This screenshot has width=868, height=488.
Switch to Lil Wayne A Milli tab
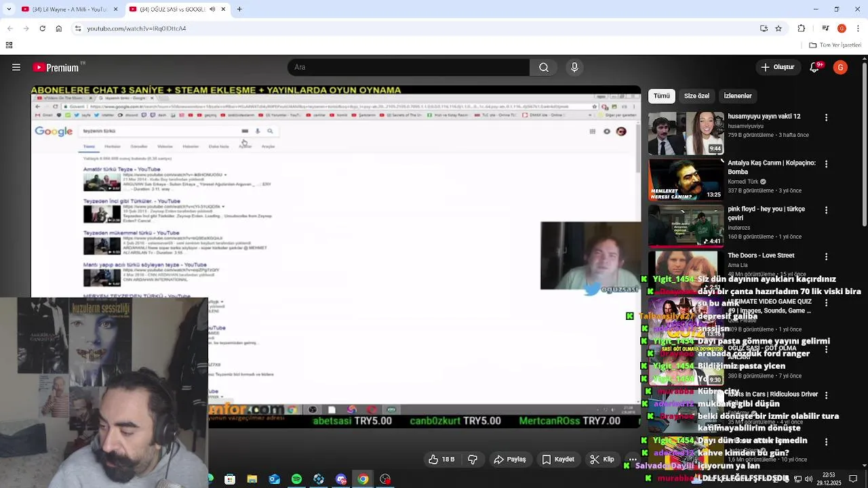click(x=68, y=9)
